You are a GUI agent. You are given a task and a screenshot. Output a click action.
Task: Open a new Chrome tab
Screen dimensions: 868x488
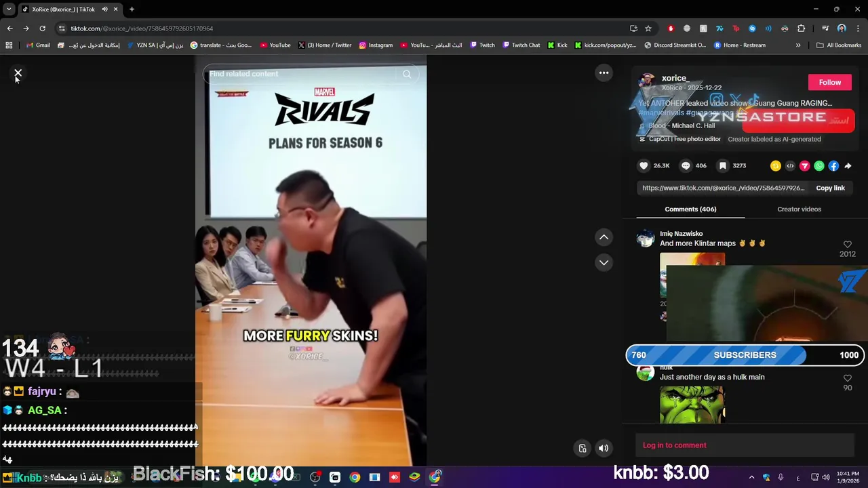(132, 9)
